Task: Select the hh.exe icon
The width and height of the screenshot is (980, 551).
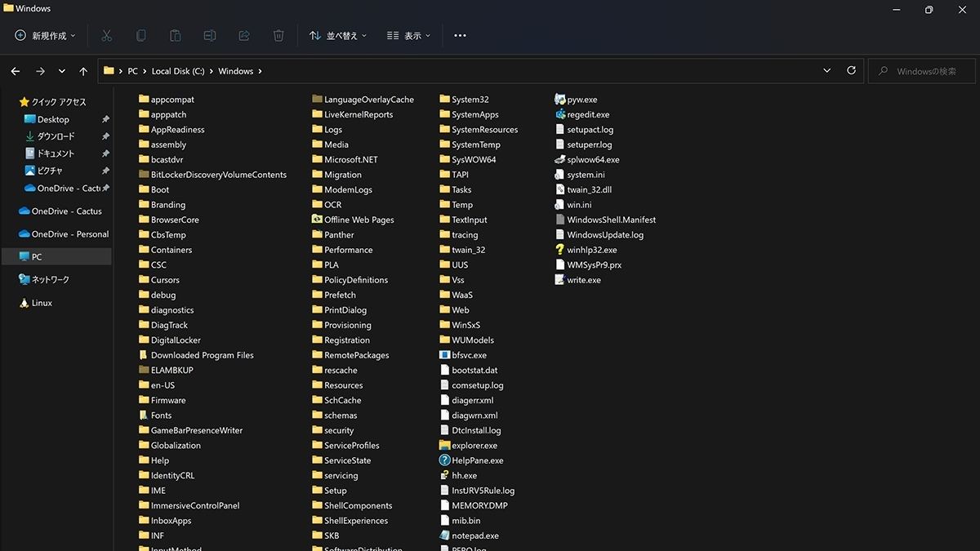Action: 445,475
